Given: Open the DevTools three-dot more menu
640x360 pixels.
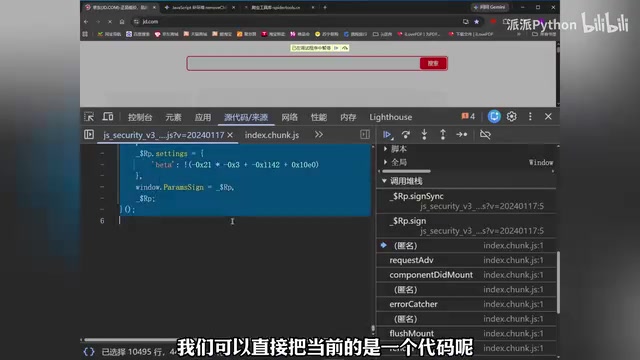Looking at the screenshot, I should 530,117.
